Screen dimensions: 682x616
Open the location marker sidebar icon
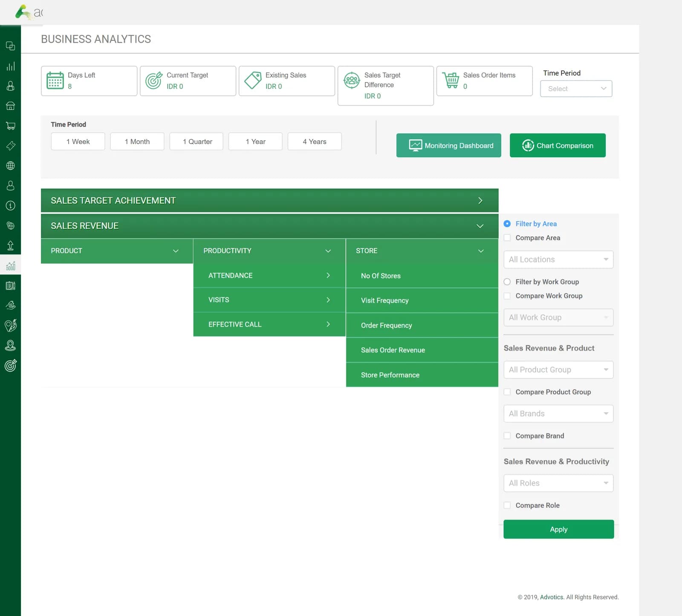coord(10,345)
